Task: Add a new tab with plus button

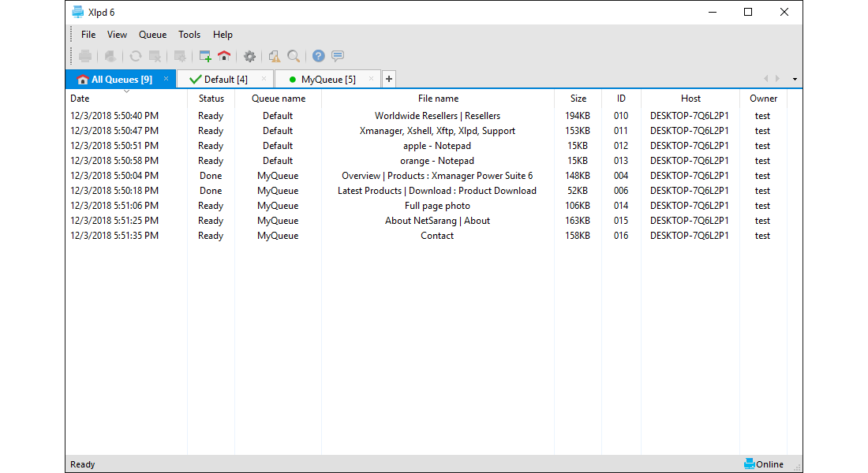Action: (x=389, y=79)
